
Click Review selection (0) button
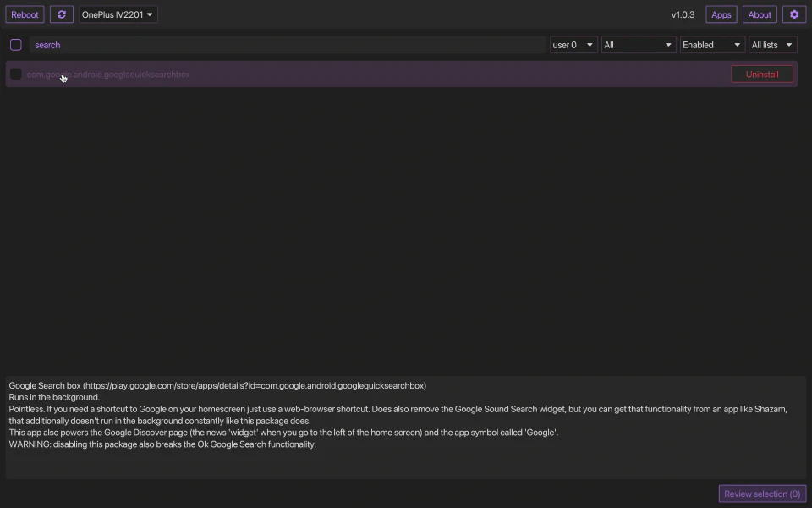coord(761,494)
